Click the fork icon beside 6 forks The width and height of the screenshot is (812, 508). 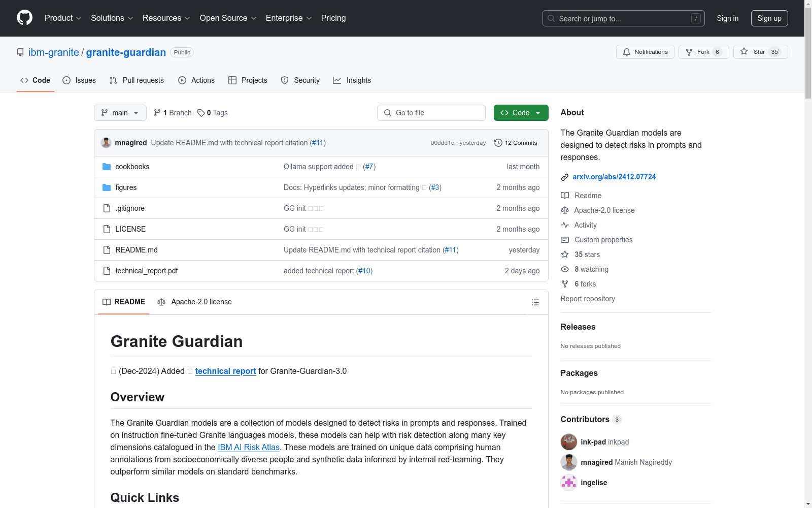coord(565,284)
